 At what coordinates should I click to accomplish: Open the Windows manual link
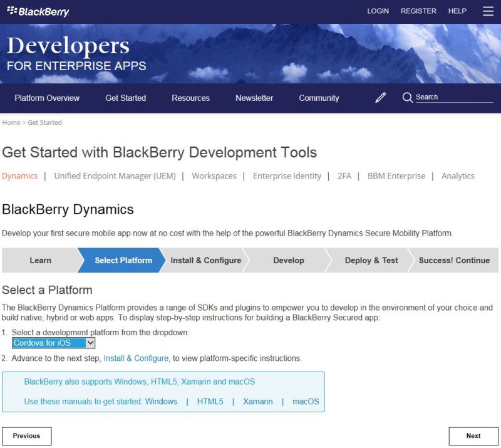pyautogui.click(x=161, y=401)
